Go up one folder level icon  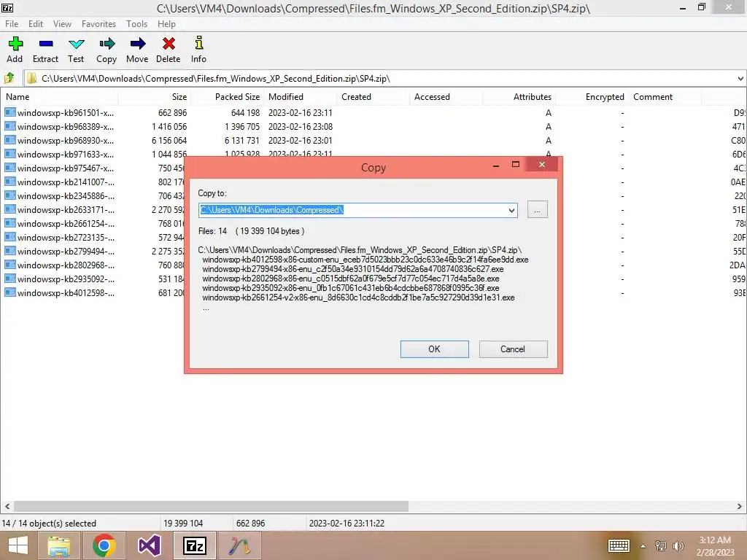9,78
